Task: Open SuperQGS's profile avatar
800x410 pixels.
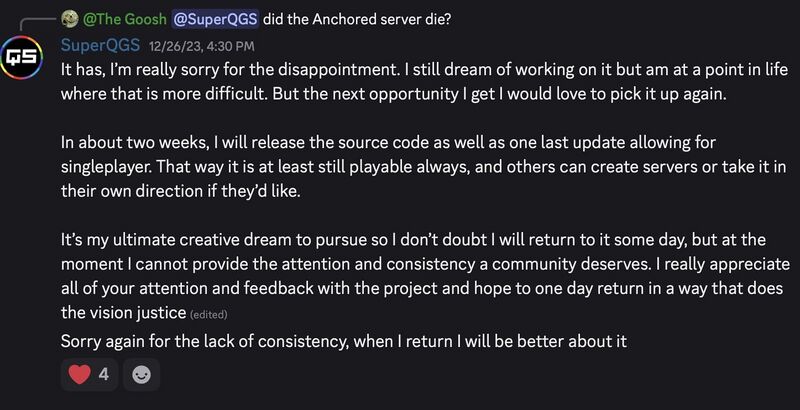Action: [x=23, y=56]
